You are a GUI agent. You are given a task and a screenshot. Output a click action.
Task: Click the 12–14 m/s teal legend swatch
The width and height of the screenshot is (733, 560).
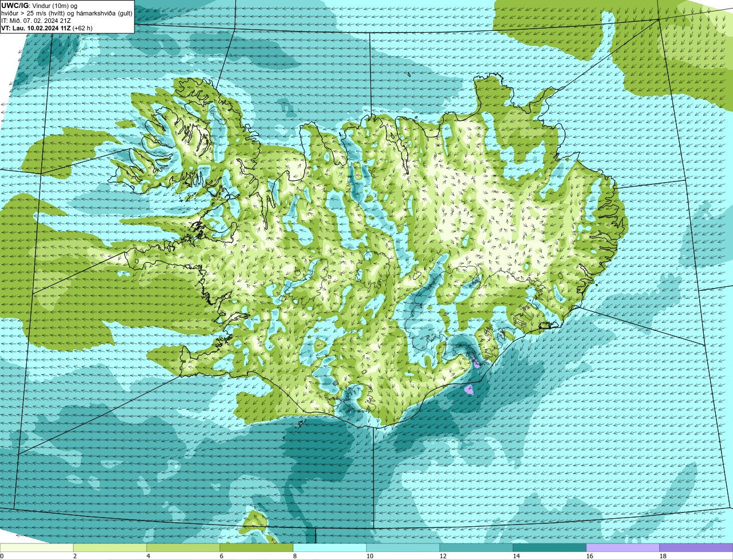pos(476,547)
